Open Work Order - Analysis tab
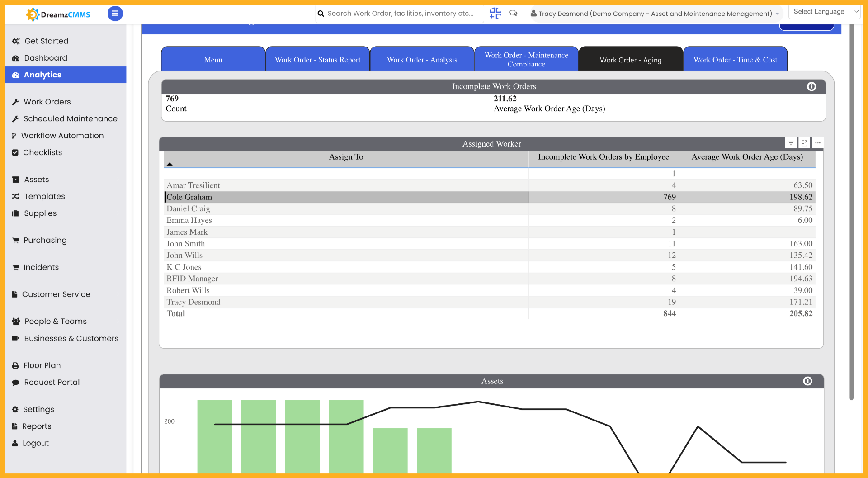Viewport: 868px width, 478px height. pos(422,59)
